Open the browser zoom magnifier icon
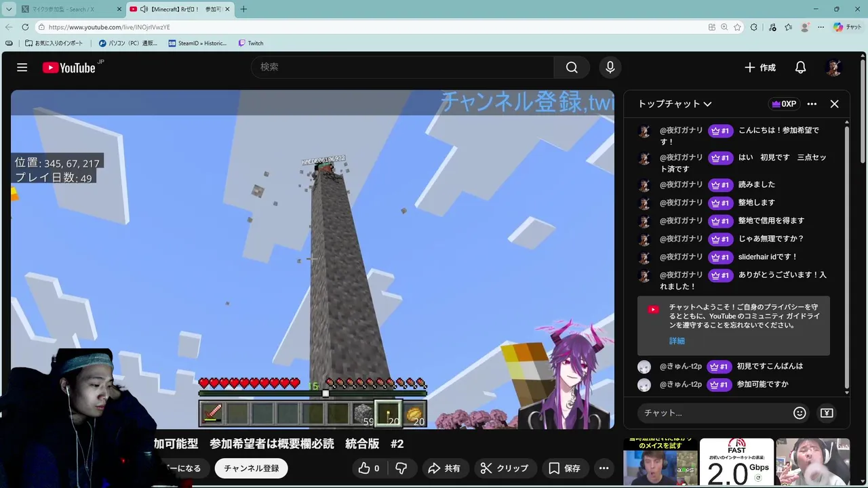Viewport: 868px width, 488px height. click(724, 27)
